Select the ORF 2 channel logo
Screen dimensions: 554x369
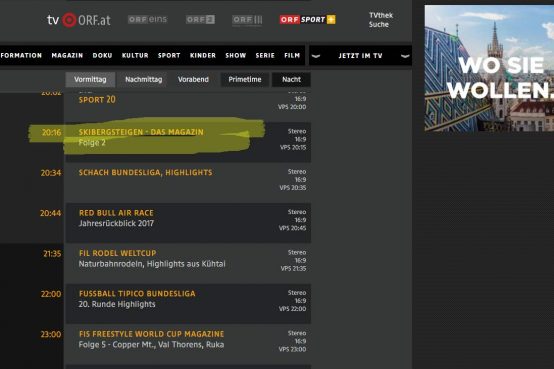click(200, 19)
